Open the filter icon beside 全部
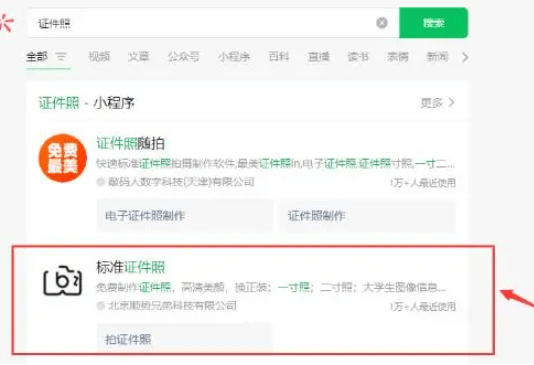Image resolution: width=534 pixels, height=365 pixels. (x=61, y=56)
